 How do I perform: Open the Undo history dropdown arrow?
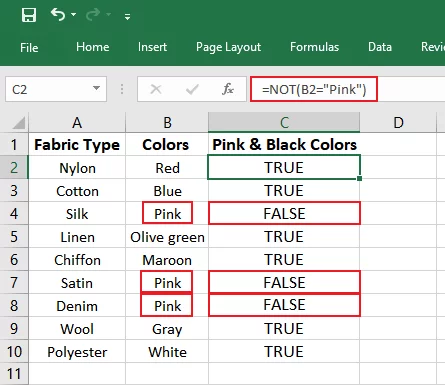click(x=74, y=15)
